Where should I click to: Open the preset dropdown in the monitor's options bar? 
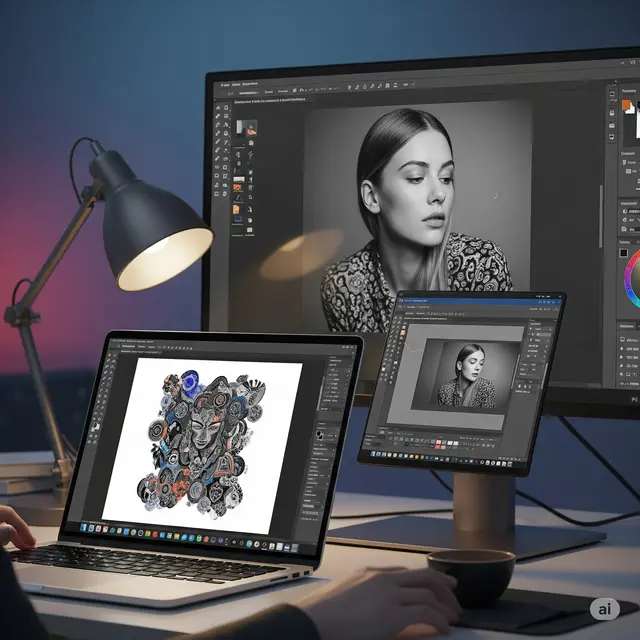248,90
